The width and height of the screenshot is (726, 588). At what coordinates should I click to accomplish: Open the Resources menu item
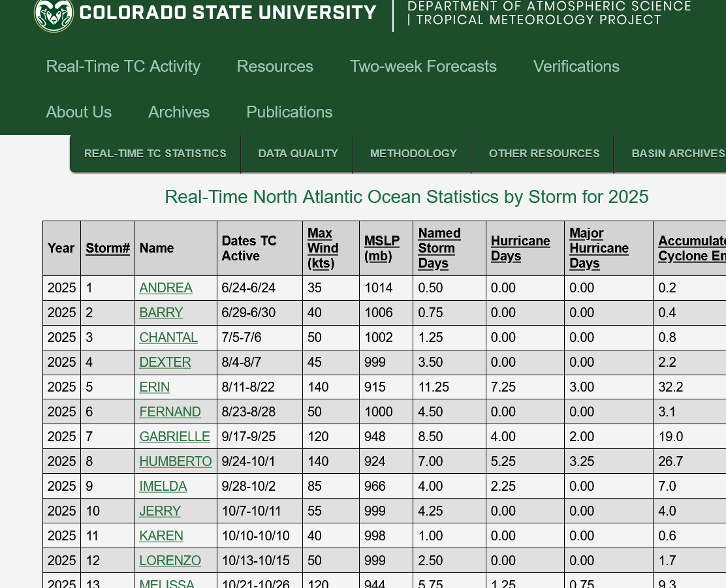275,67
